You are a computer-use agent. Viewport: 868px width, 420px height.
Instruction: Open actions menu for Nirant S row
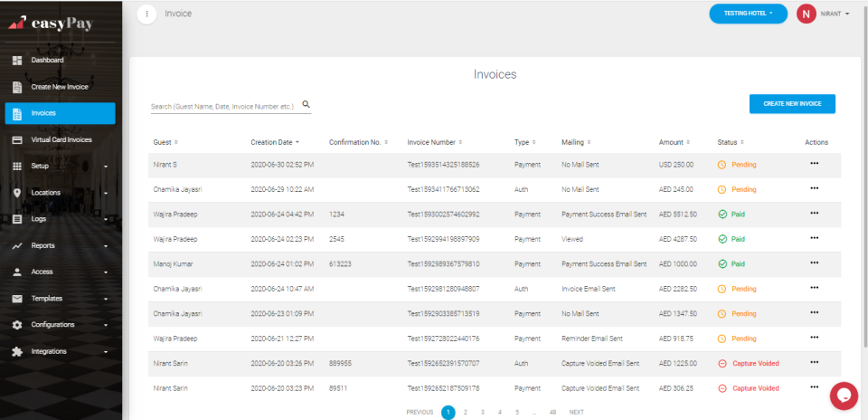815,164
